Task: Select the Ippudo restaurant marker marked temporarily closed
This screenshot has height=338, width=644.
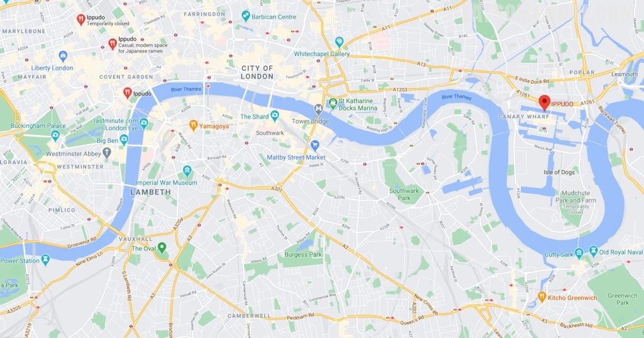Action: tap(81, 20)
